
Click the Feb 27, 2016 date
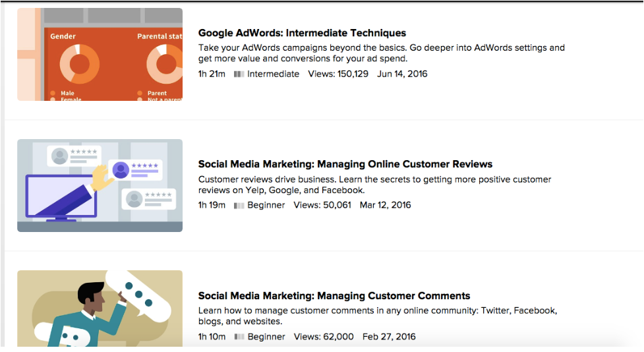point(389,336)
